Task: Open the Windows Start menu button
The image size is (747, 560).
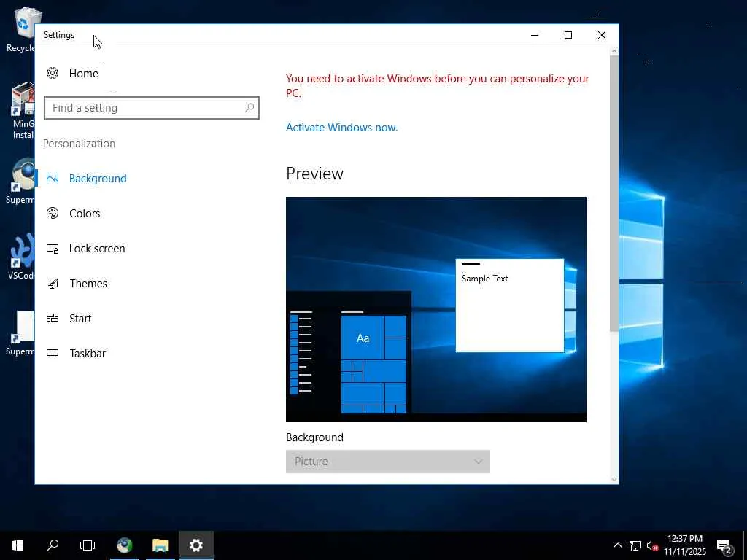Action: click(18, 545)
